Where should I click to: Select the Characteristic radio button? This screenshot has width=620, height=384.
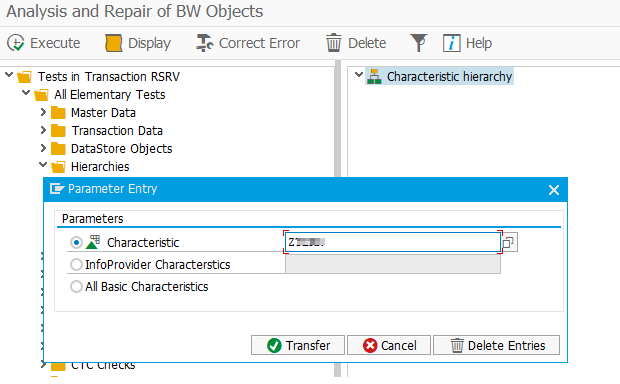tap(76, 242)
